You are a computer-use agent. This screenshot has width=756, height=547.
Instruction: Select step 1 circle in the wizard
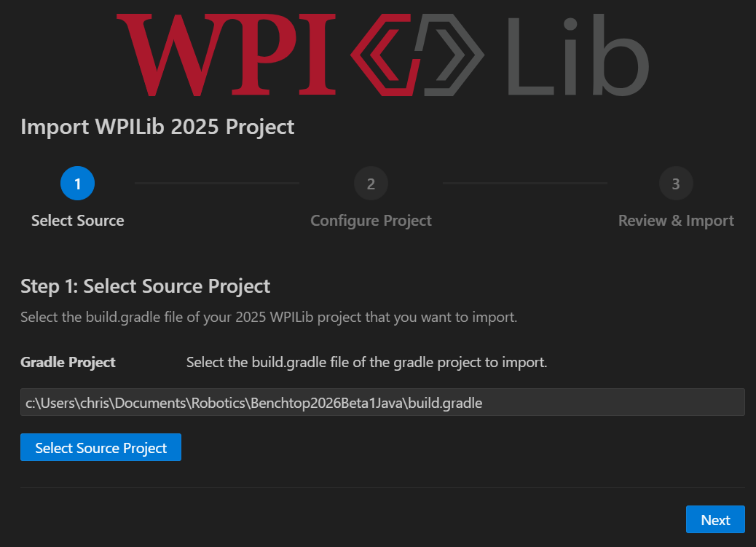pos(78,184)
